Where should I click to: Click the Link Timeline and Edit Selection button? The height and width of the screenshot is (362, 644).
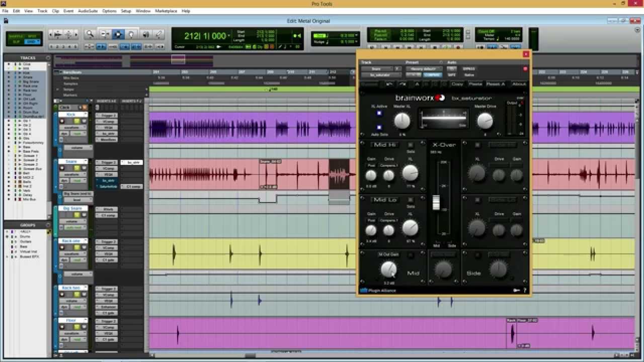(x=124, y=47)
